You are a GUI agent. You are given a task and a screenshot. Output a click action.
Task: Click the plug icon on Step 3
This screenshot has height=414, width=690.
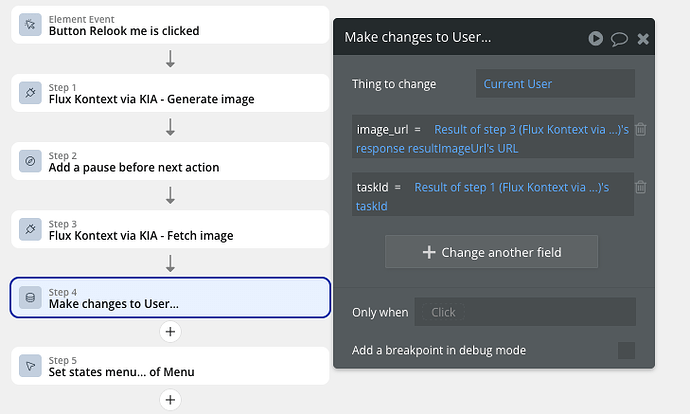click(30, 229)
